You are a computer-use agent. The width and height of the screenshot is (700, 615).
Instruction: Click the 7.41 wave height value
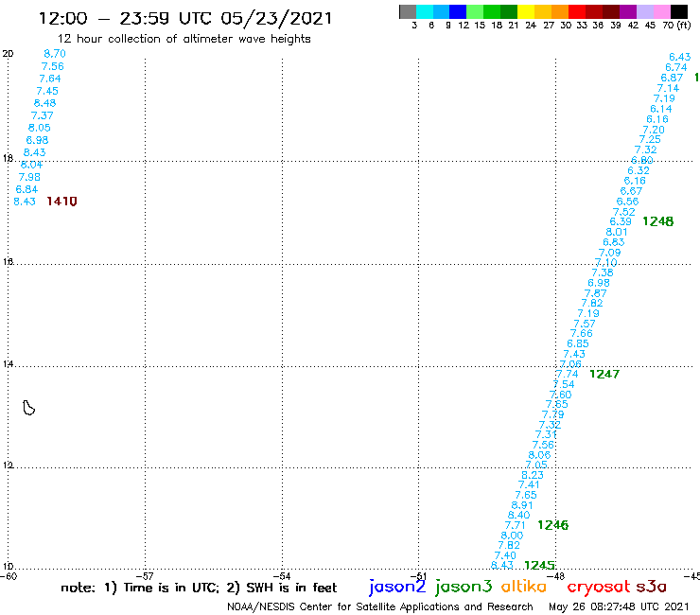pos(529,484)
